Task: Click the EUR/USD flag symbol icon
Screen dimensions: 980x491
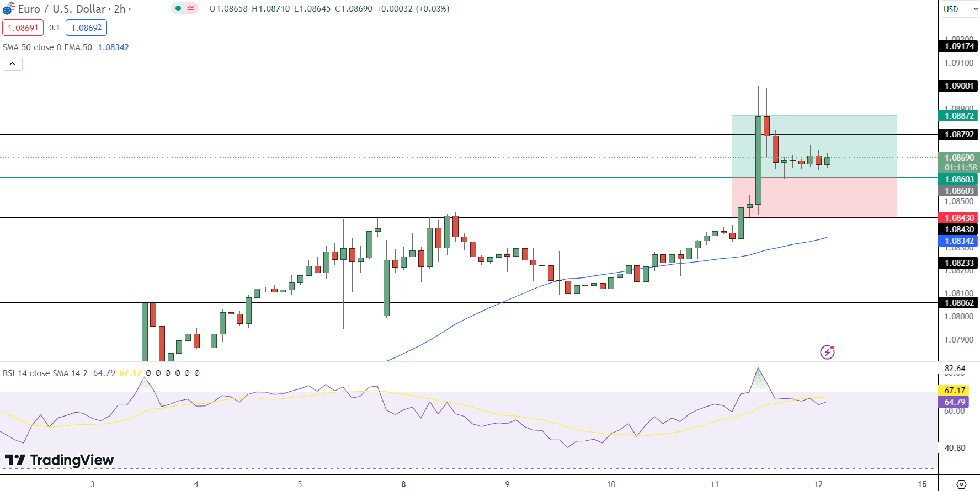Action: click(x=8, y=9)
